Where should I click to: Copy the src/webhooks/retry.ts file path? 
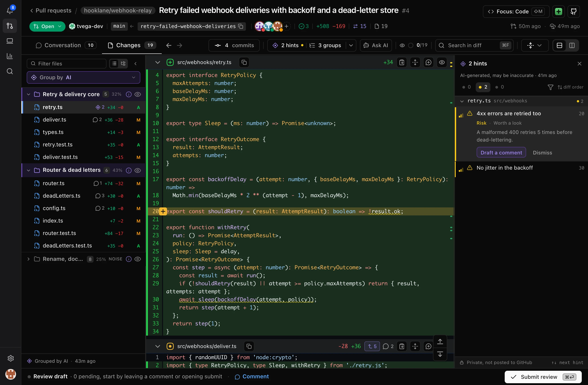tap(244, 63)
